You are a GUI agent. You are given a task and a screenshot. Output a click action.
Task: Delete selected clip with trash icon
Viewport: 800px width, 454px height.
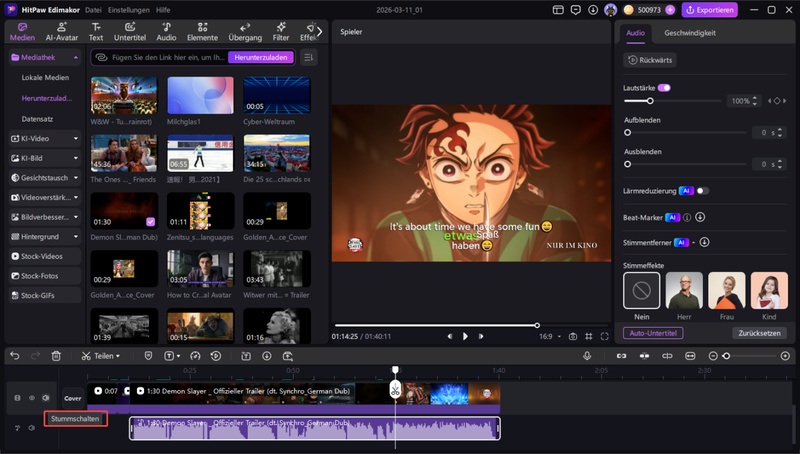click(56, 356)
